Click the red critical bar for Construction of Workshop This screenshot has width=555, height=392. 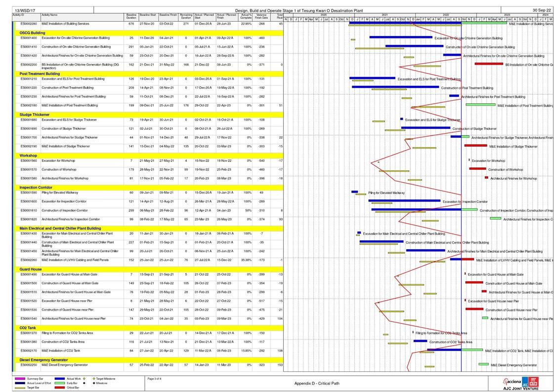pos(477,169)
